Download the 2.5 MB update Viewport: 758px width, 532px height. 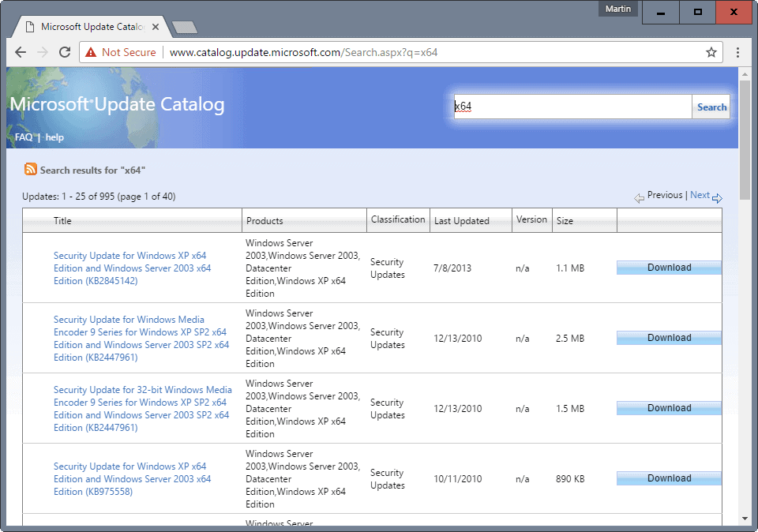point(669,338)
